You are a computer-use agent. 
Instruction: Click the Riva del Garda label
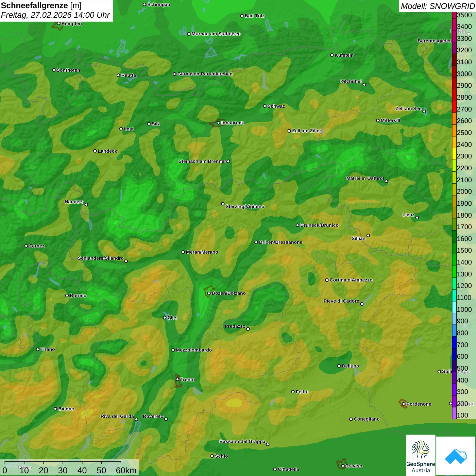(x=117, y=416)
